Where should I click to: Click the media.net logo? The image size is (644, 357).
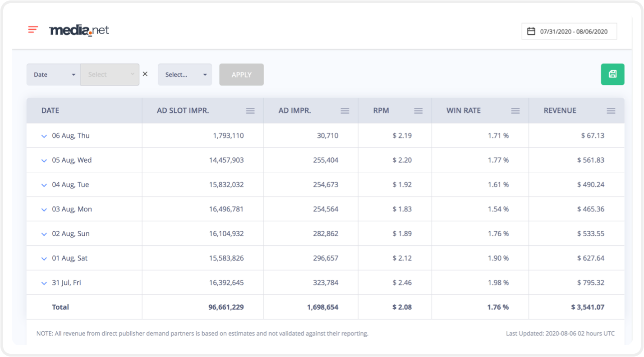79,30
